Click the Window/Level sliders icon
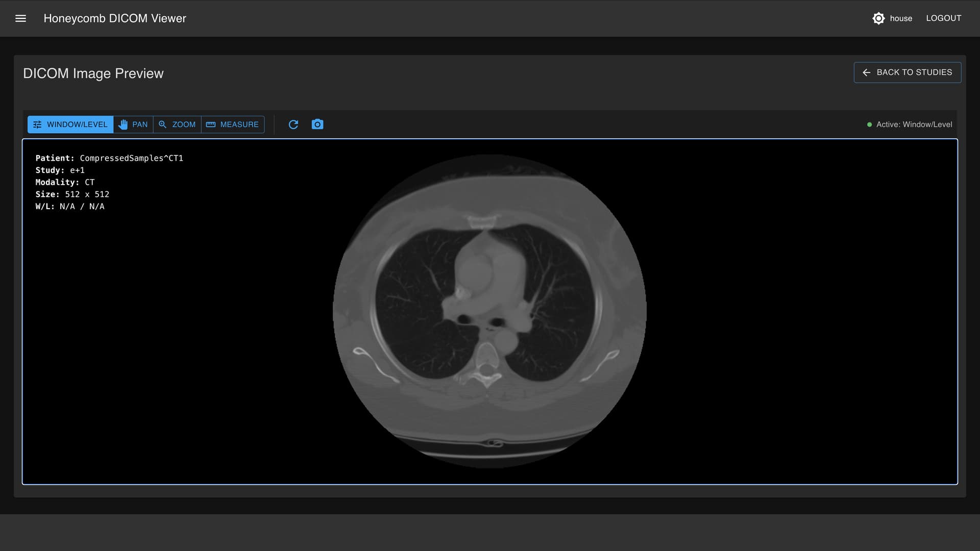Image resolution: width=980 pixels, height=551 pixels. click(x=37, y=124)
